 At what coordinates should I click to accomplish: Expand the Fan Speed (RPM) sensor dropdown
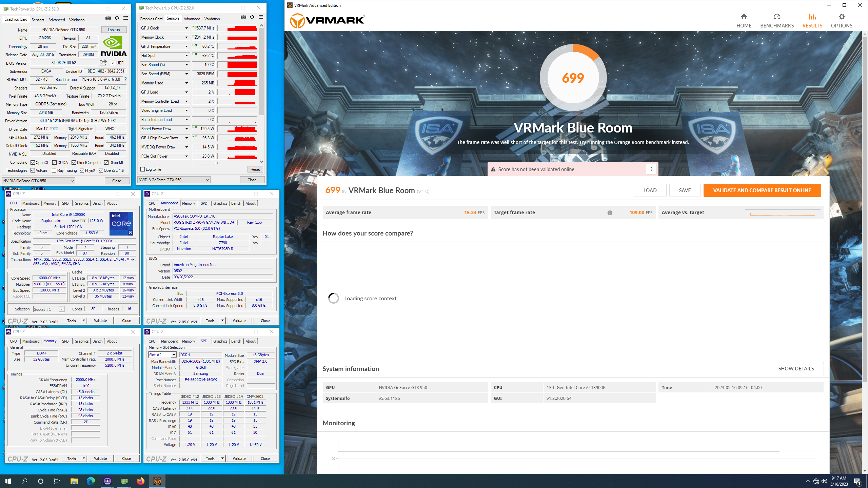pos(186,74)
